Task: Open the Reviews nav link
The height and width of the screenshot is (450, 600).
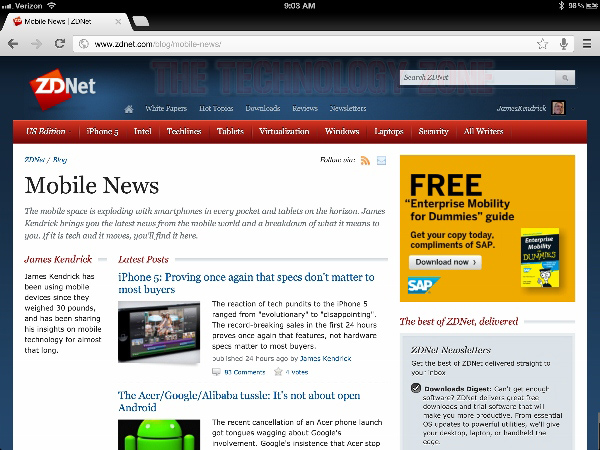Action: pyautogui.click(x=305, y=108)
